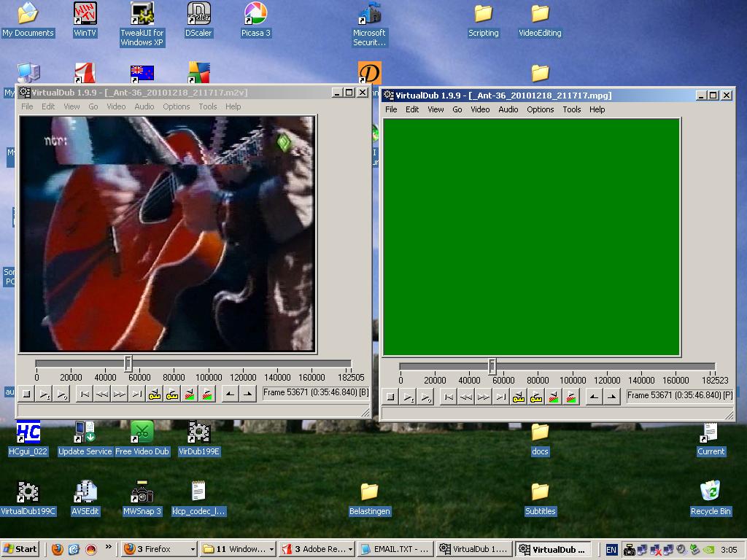Open Video menu in right VirtualDub window
747x560 pixels.
point(480,109)
